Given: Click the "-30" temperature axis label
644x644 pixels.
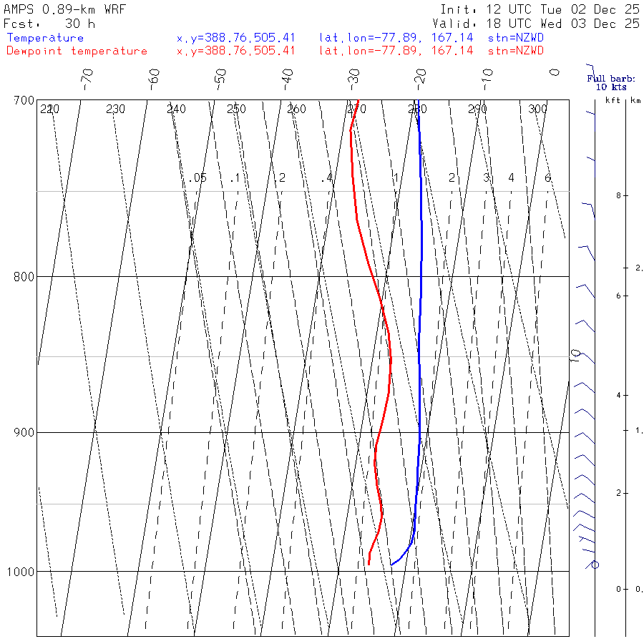Looking at the screenshot, I should 354,79.
